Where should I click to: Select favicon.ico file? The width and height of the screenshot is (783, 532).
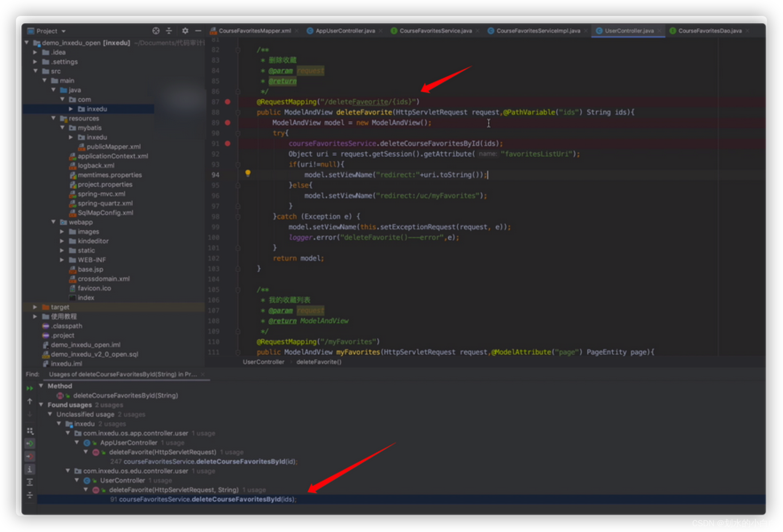pyautogui.click(x=94, y=288)
